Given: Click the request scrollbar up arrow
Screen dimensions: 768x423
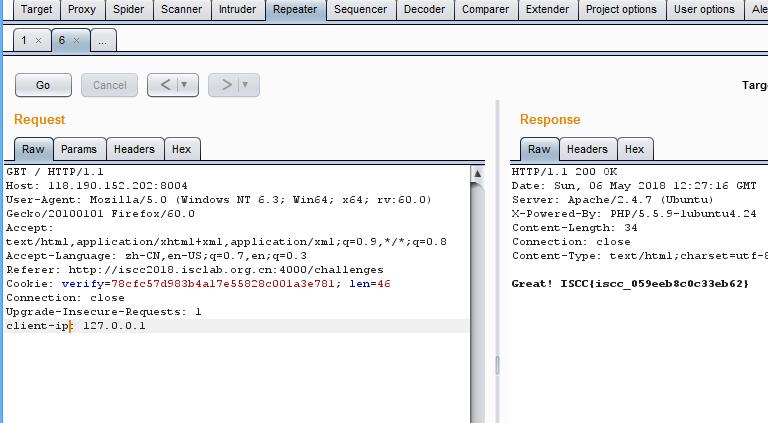Looking at the screenshot, I should point(478,173).
